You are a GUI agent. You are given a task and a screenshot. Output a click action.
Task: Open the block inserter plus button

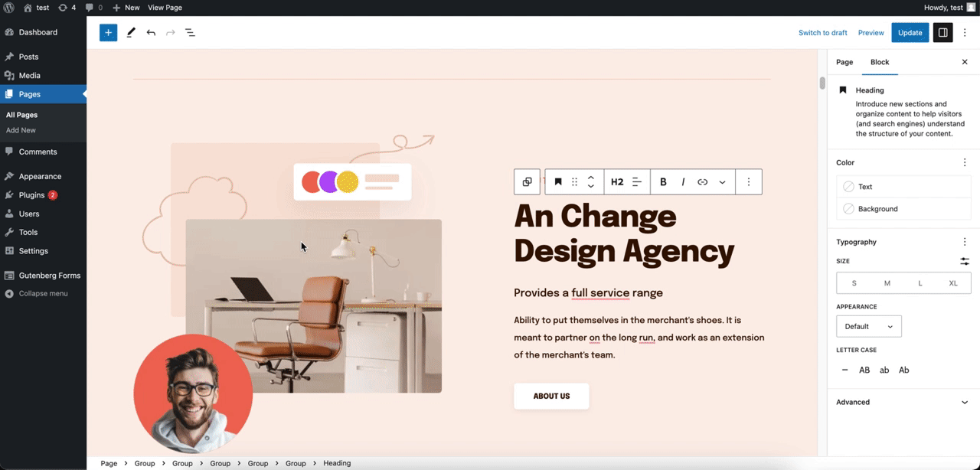click(x=108, y=33)
